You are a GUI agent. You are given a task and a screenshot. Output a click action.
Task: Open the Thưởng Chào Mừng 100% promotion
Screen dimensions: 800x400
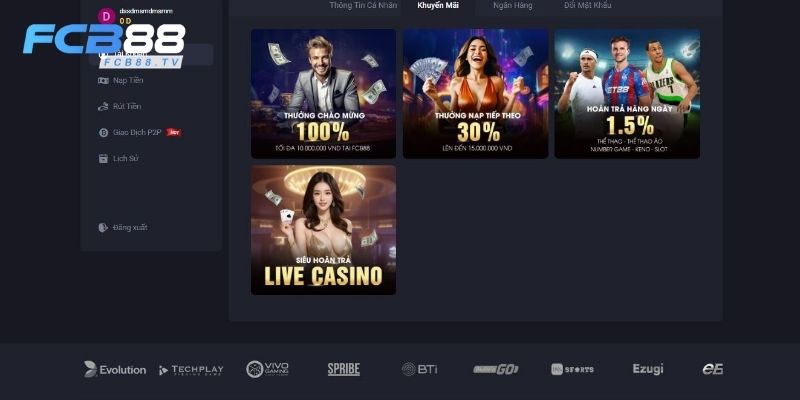tap(323, 93)
